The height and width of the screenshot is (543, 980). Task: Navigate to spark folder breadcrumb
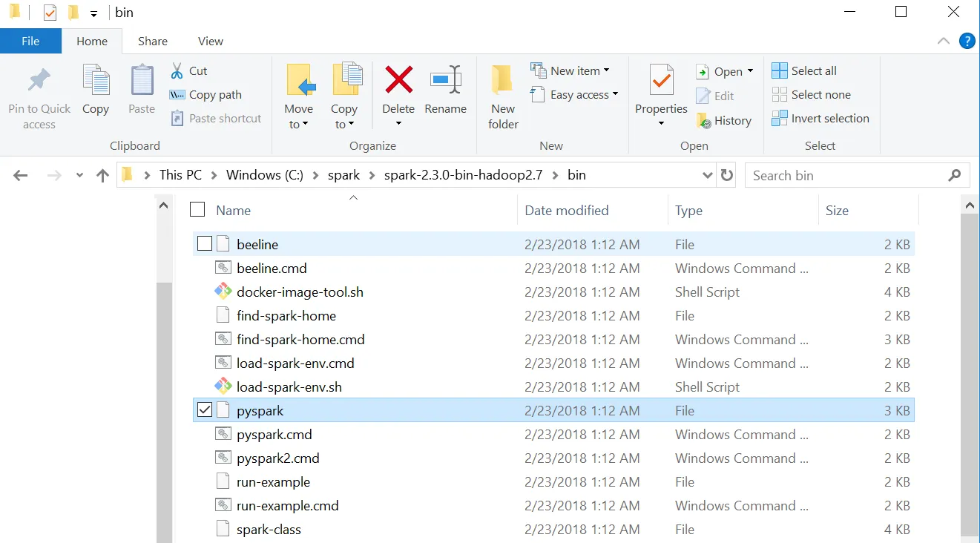[x=343, y=175]
